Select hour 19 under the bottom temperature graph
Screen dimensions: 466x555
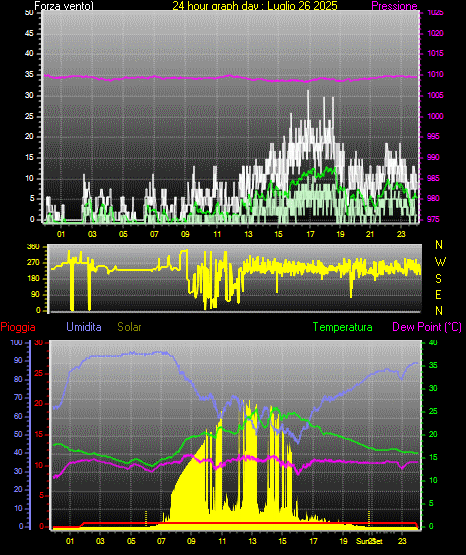point(344,541)
